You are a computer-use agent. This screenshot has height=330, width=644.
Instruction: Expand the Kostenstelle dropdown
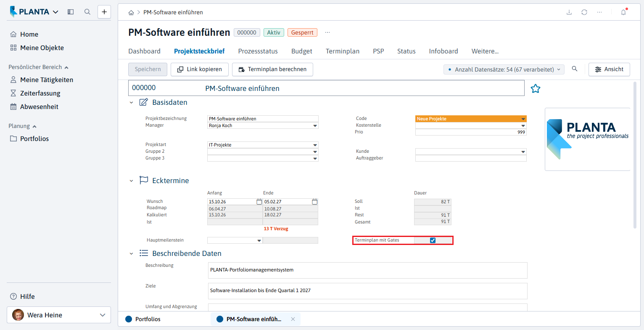(523, 125)
